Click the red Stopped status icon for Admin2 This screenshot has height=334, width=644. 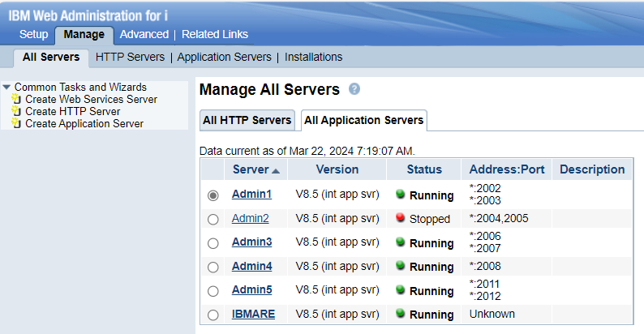(401, 218)
